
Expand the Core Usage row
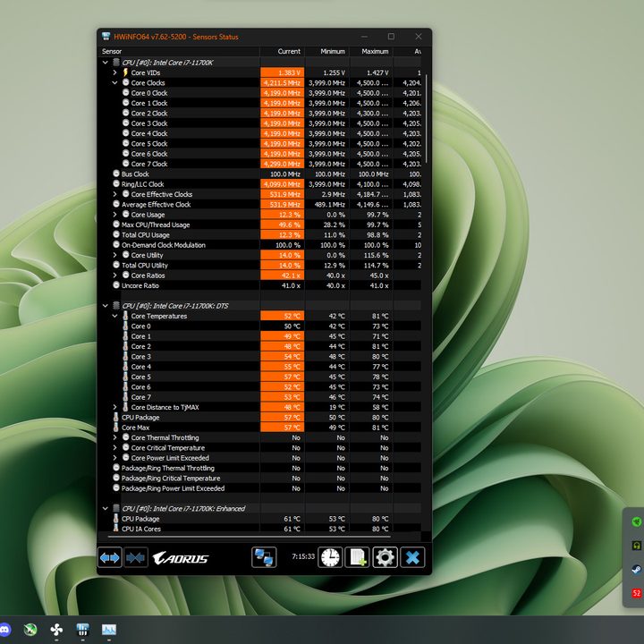coord(115,215)
